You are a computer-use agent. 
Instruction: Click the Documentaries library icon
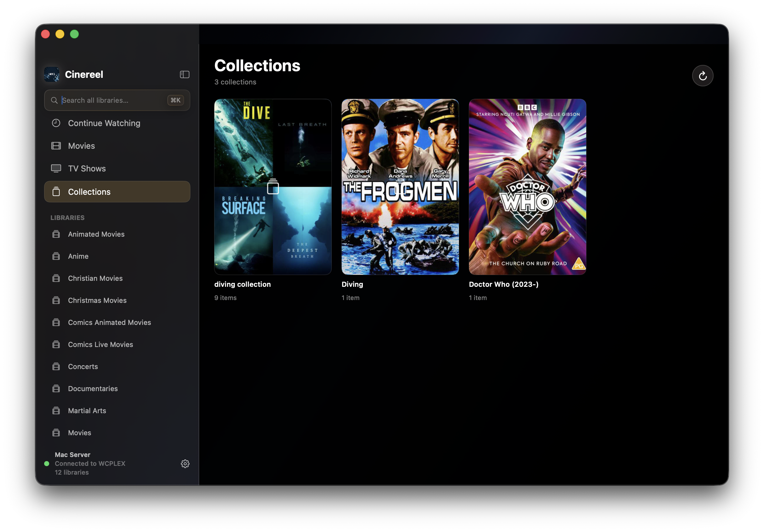(56, 388)
